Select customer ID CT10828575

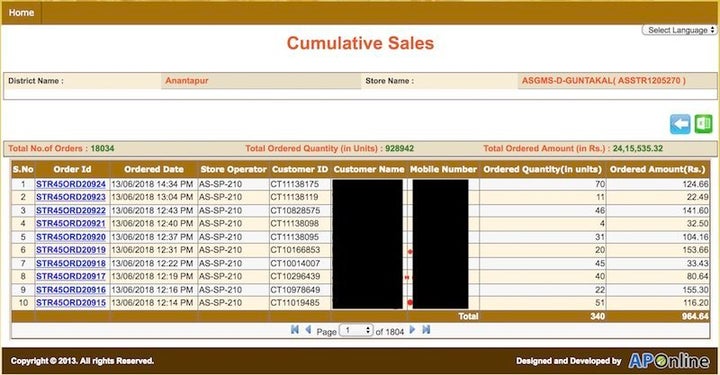(294, 210)
